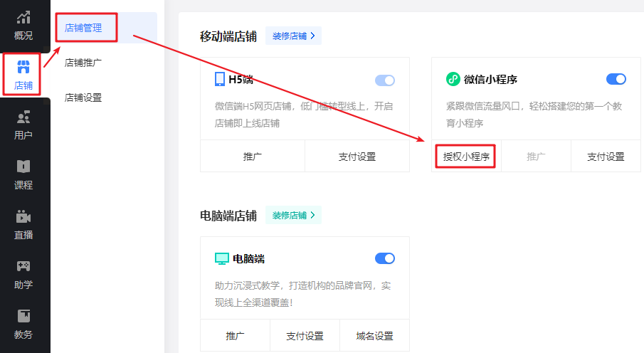The height and width of the screenshot is (353, 644).
Task: Select 店铺管理 in the submenu
Action: pos(83,28)
